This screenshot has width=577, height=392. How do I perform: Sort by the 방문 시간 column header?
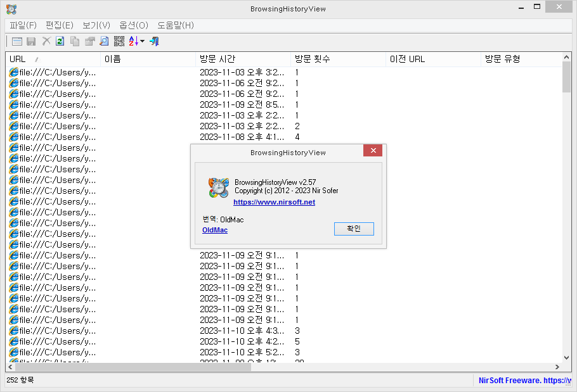tap(243, 59)
